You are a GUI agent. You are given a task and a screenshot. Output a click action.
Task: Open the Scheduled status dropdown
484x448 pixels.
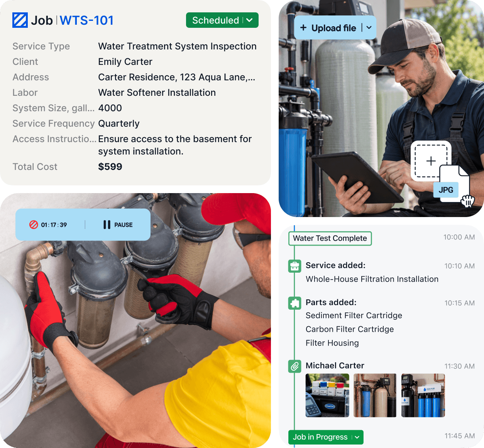point(222,20)
